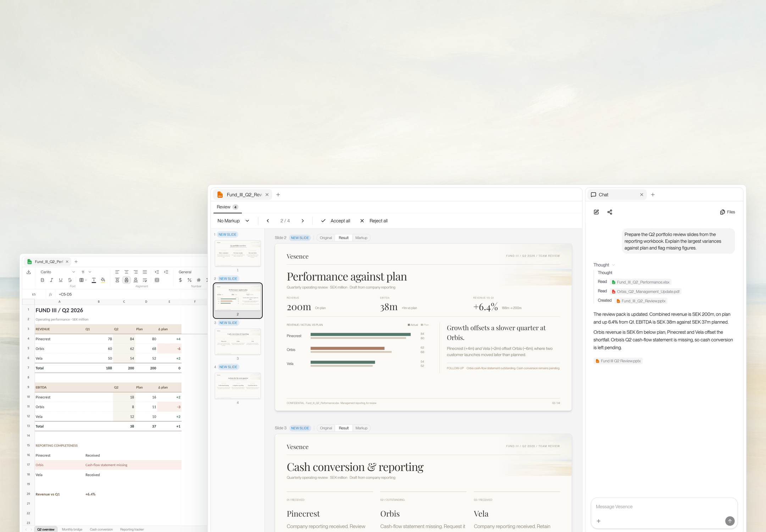Click the plus attach icon in the message box
Viewport: 766px width, 532px height.
599,521
